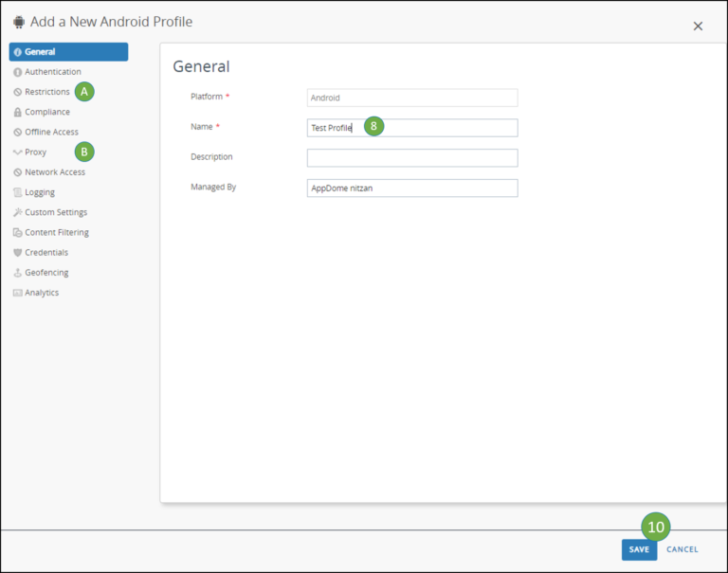Save the new Android profile
Viewport: 728px width, 573px height.
click(639, 549)
